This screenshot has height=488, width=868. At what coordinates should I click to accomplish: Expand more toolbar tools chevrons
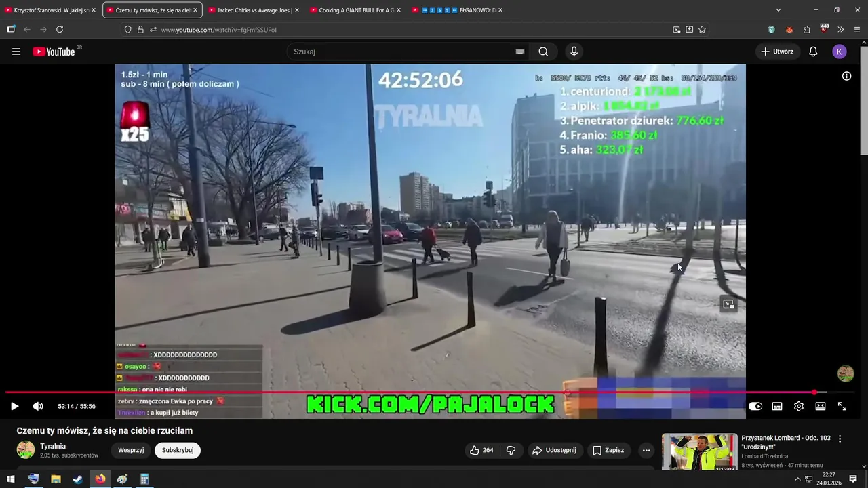841,29
